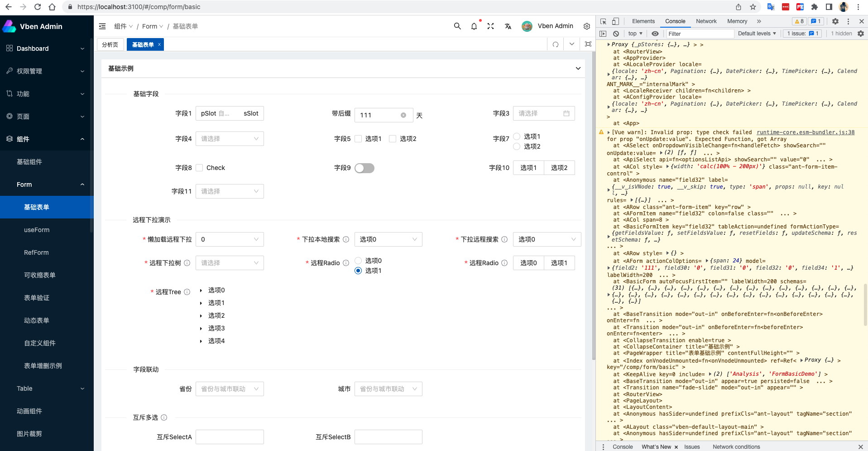The width and height of the screenshot is (868, 451).
Task: Switch to DevTools Network tab
Action: [706, 21]
